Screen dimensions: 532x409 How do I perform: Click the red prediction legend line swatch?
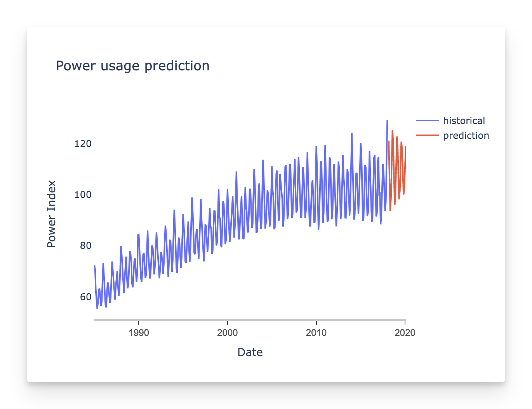click(x=428, y=136)
